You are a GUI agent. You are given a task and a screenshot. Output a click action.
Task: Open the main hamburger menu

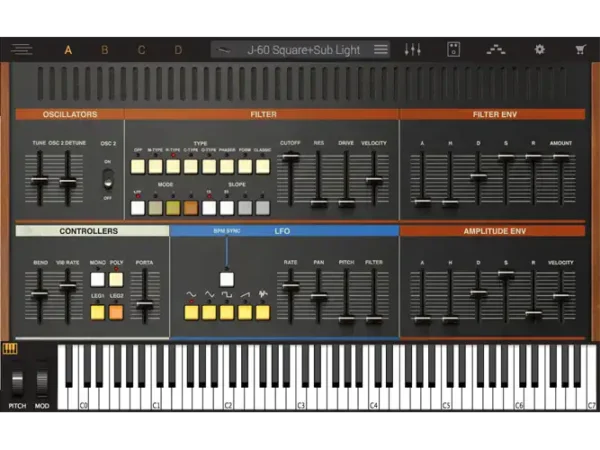[x=21, y=50]
